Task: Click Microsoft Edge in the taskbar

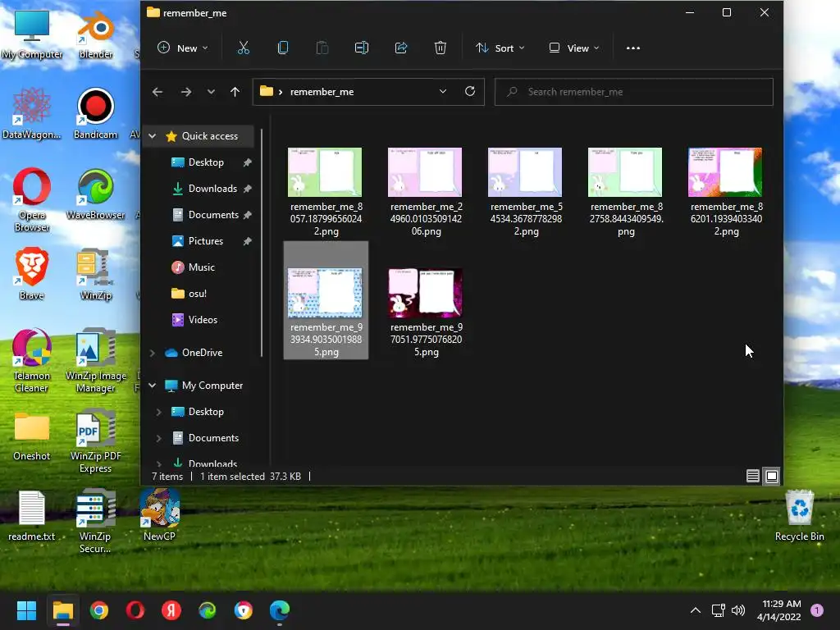Action: (x=279, y=610)
